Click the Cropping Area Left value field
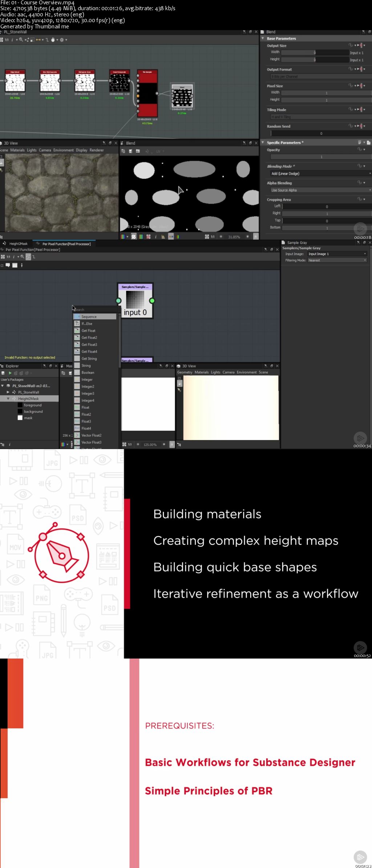This screenshot has width=372, height=868. 327,207
